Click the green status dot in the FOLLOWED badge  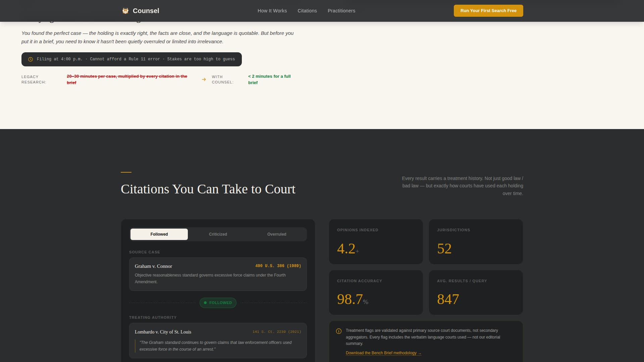(x=206, y=303)
